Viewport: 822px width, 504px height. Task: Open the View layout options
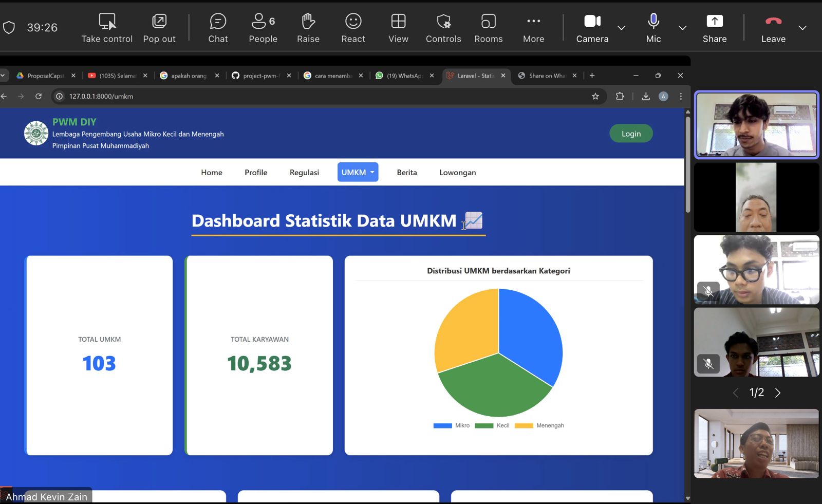398,28
